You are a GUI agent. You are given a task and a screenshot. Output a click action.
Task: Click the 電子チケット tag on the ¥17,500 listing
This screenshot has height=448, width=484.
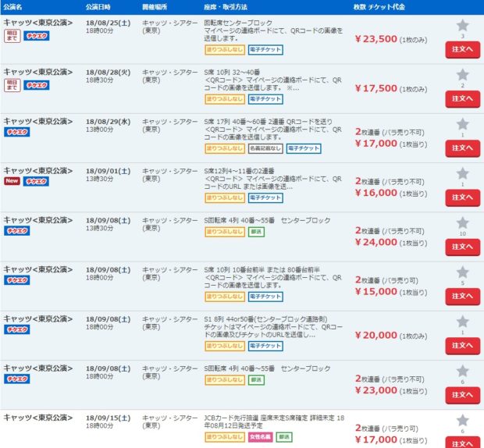[265, 99]
